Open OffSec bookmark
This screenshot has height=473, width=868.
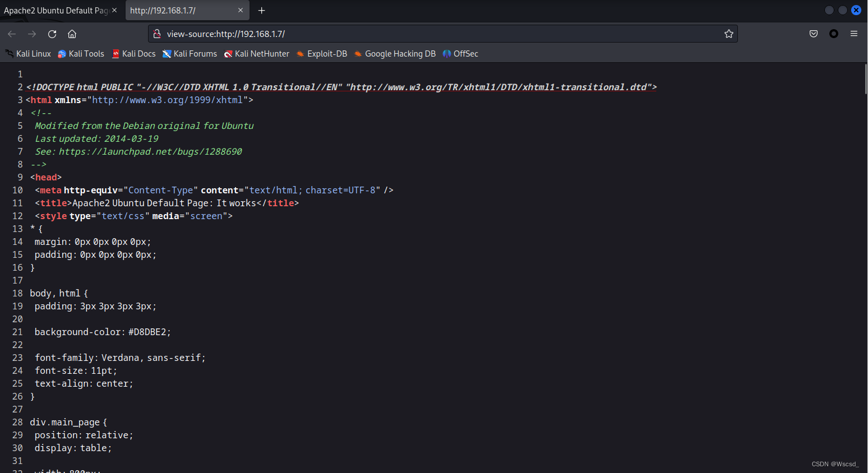click(460, 54)
